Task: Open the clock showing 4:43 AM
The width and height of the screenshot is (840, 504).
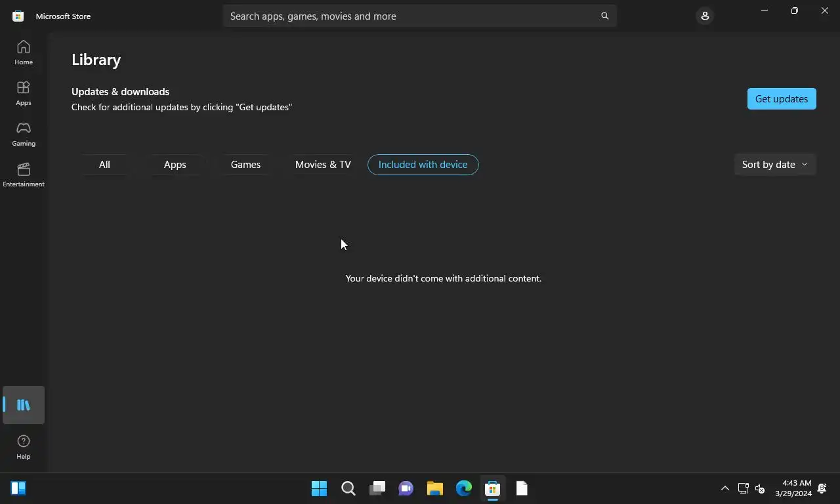Action: [793, 488]
